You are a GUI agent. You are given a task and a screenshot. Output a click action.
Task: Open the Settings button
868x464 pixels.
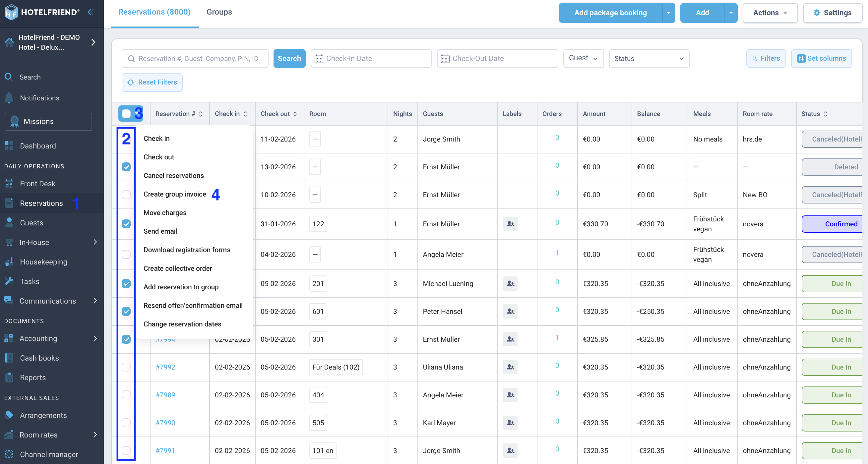pyautogui.click(x=832, y=13)
